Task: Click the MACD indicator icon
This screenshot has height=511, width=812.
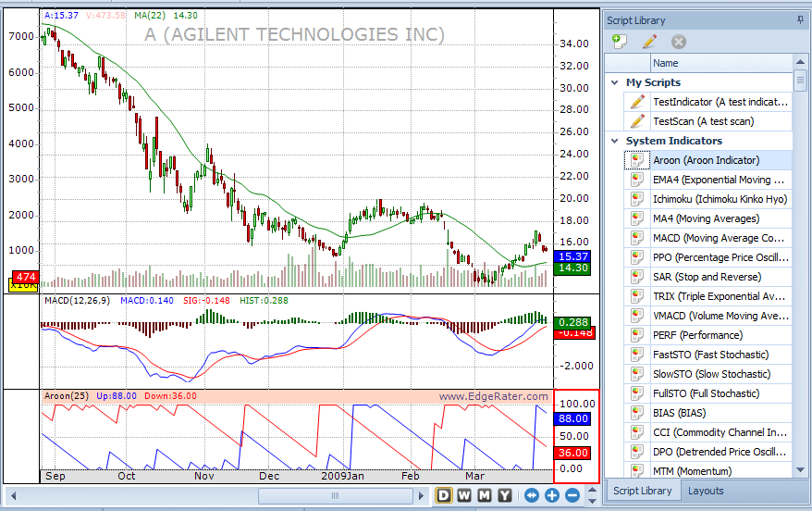Action: point(637,238)
